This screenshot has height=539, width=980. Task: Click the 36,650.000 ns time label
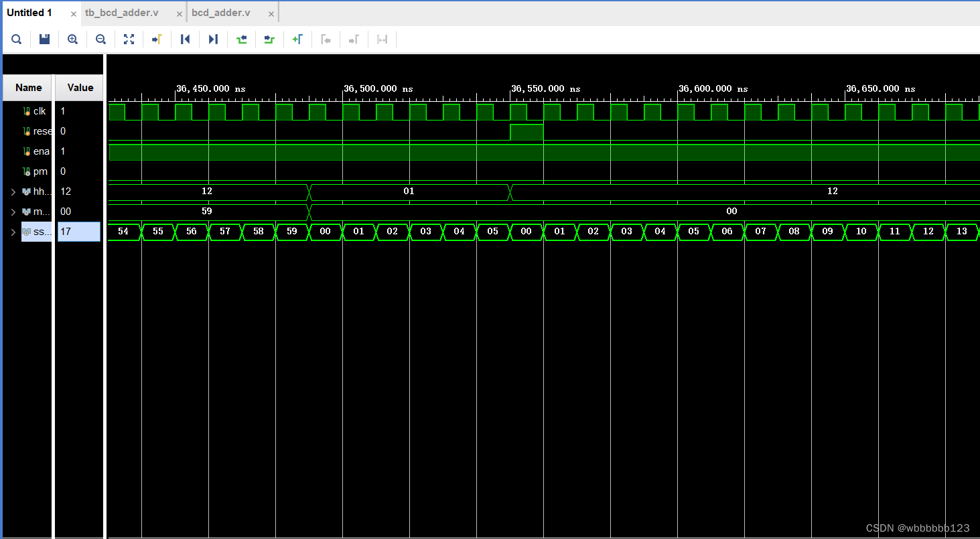click(881, 88)
